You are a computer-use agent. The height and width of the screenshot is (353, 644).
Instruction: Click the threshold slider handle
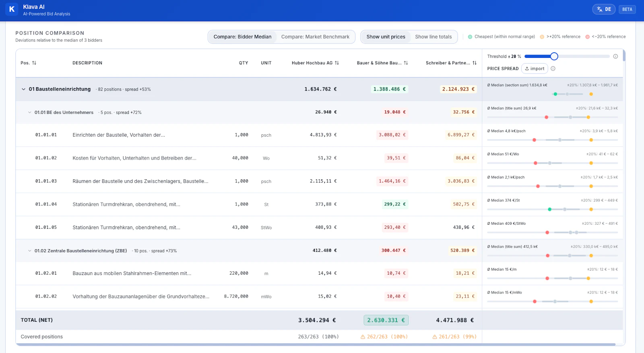pos(554,56)
